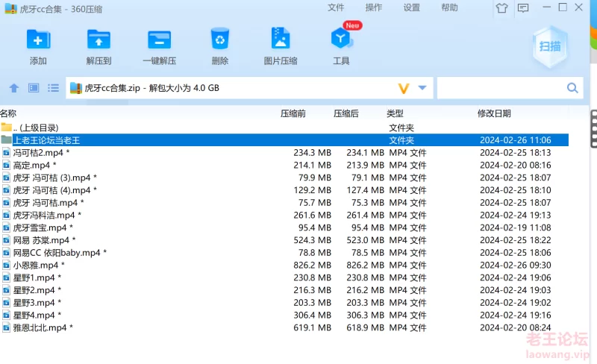597x364 pixels.
Task: Select the file 星野4.mp4
Action: (284, 316)
